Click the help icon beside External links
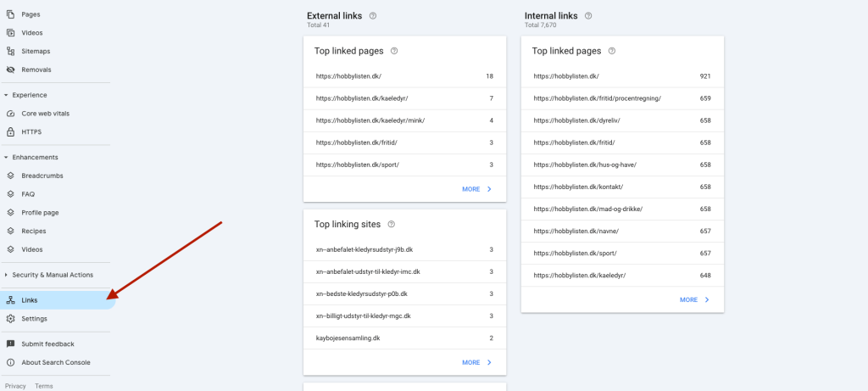Viewport: 868px width, 391px height. coord(373,16)
